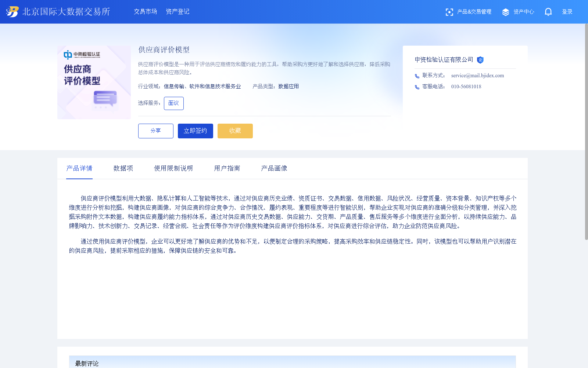Open the notification bell
Image resolution: width=588 pixels, height=368 pixels.
tap(548, 12)
